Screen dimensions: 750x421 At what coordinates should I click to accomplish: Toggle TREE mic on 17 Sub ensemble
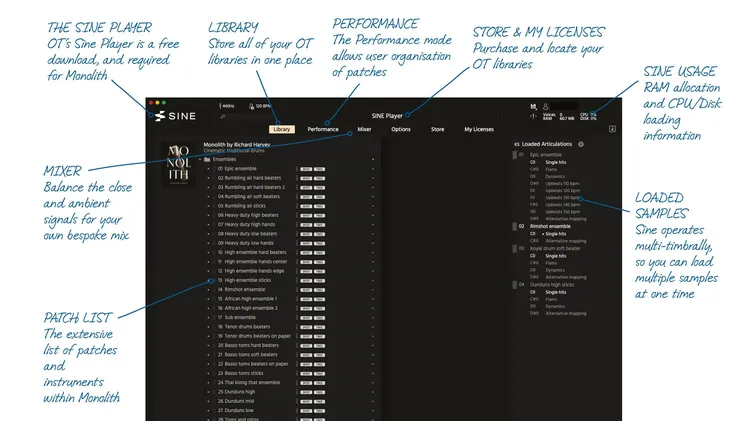[x=319, y=318]
